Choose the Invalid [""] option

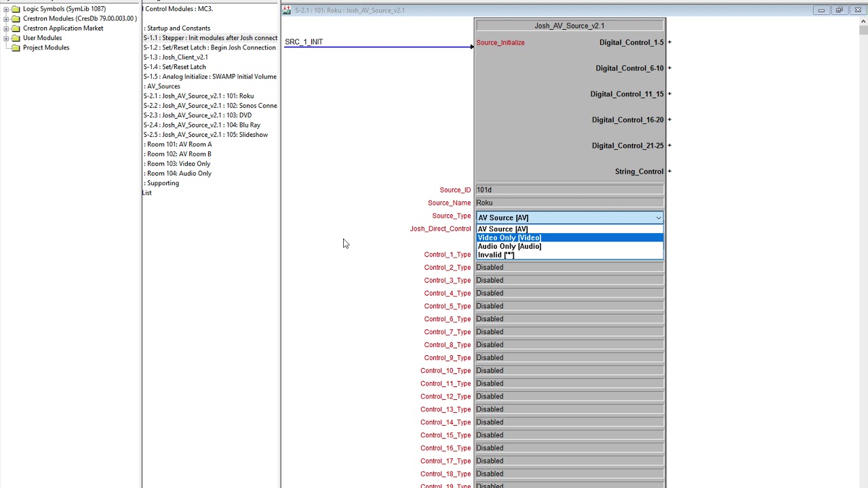coord(570,255)
